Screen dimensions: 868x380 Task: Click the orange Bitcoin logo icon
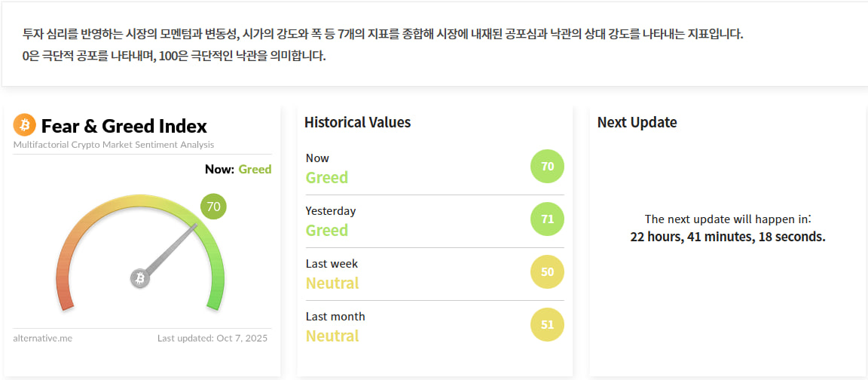24,124
